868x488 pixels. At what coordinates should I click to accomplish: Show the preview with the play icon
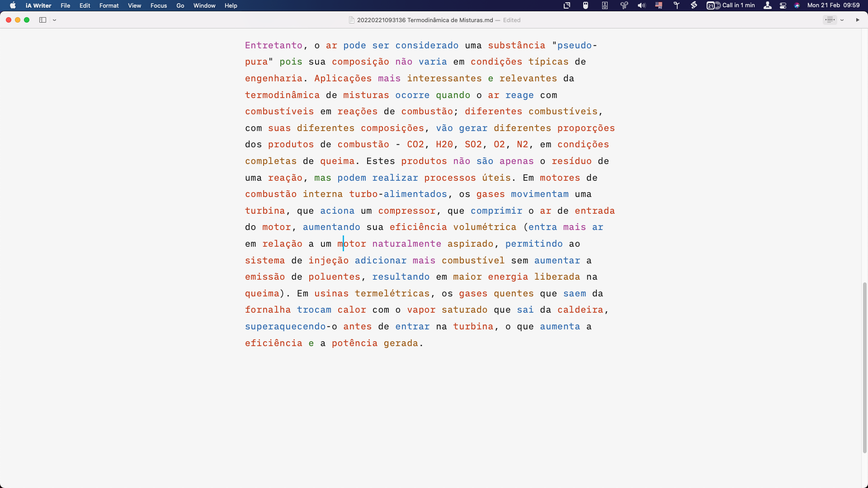[x=858, y=20]
